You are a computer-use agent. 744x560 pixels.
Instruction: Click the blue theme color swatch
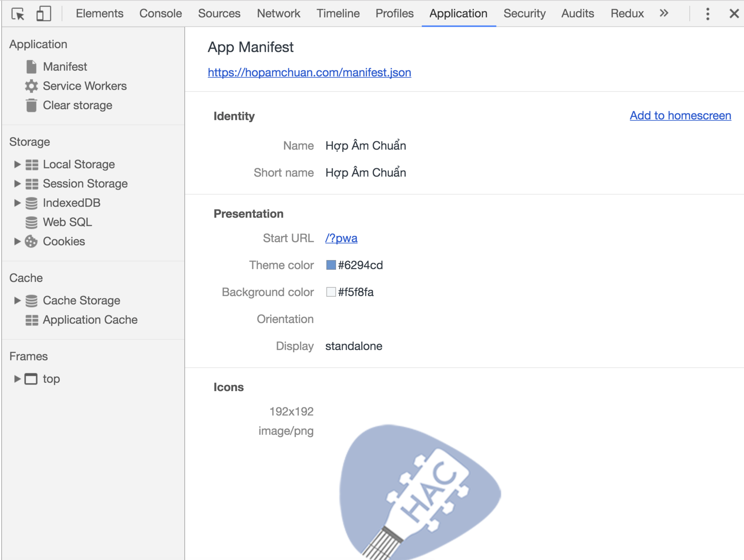point(331,265)
